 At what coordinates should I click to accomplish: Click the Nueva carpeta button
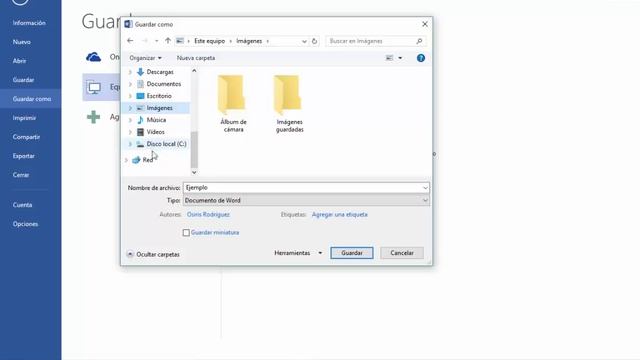click(196, 58)
